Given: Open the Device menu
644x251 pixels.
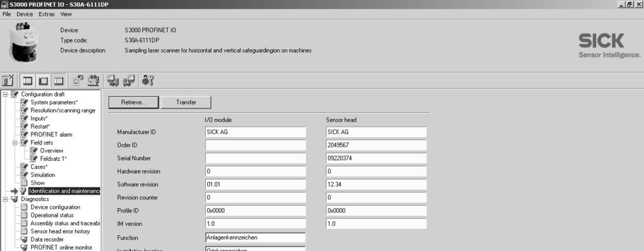Looking at the screenshot, I should 25,14.
